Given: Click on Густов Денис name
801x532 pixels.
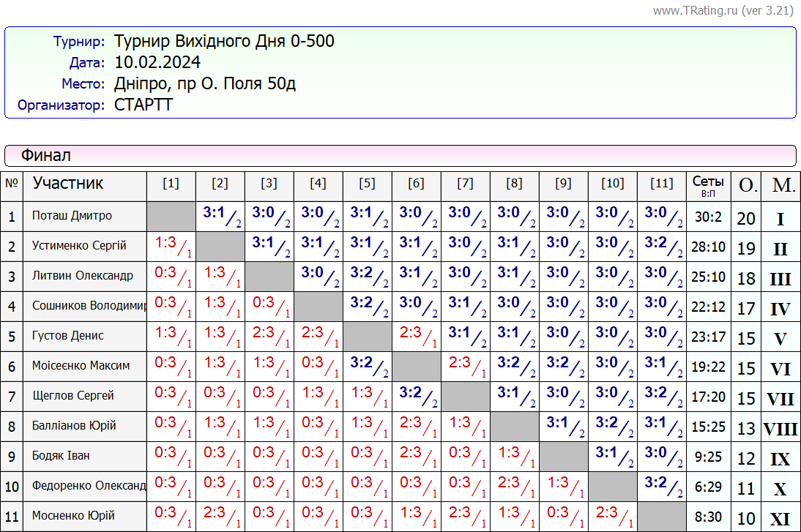Looking at the screenshot, I should click(x=67, y=336).
